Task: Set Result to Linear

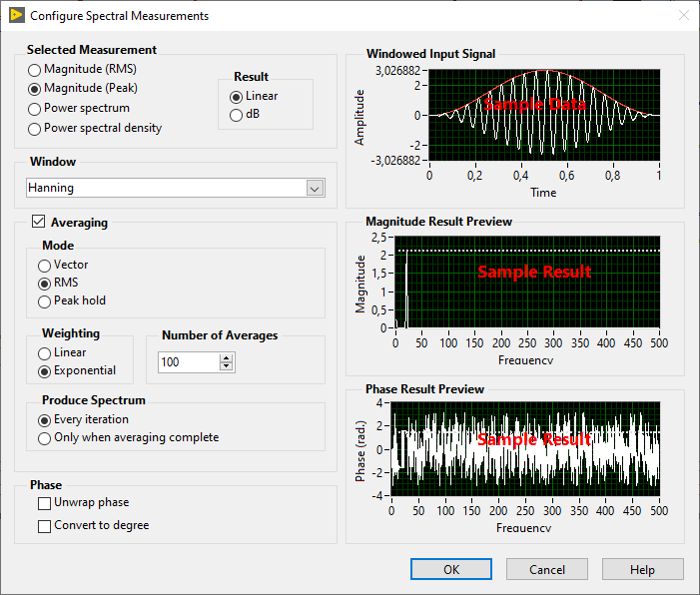Action: coord(254,96)
